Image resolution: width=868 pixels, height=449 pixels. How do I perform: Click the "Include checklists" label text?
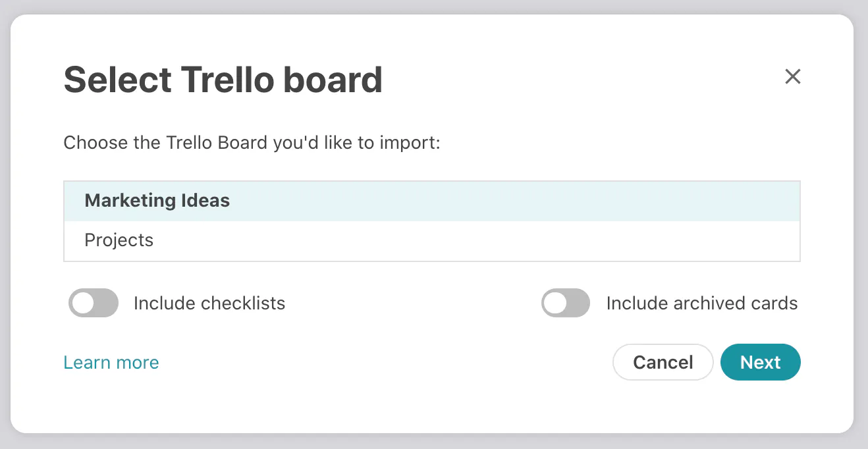click(209, 304)
